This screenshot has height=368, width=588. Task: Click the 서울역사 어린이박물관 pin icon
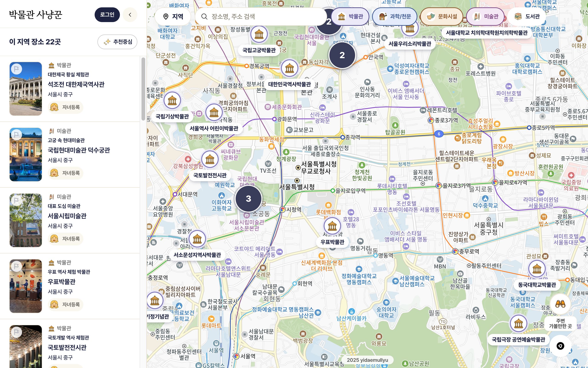click(x=214, y=112)
